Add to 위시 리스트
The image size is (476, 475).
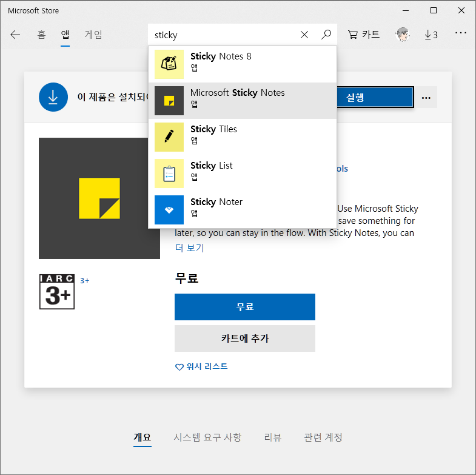[201, 366]
